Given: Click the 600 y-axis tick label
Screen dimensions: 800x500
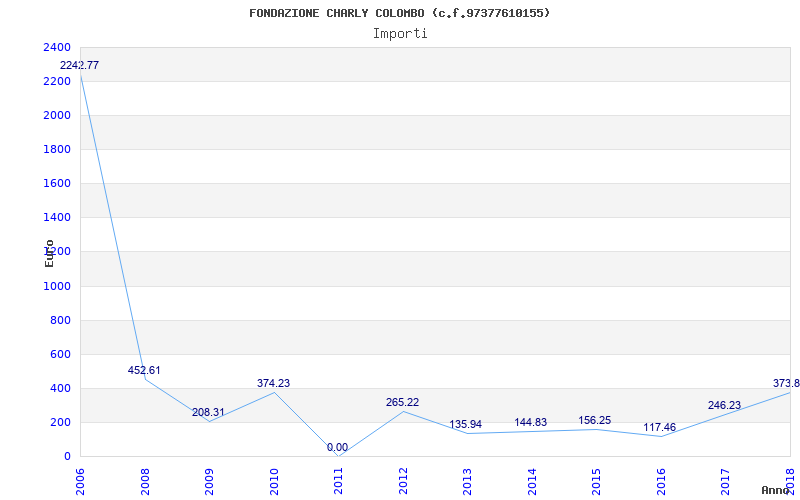Looking at the screenshot, I should coord(61,355).
